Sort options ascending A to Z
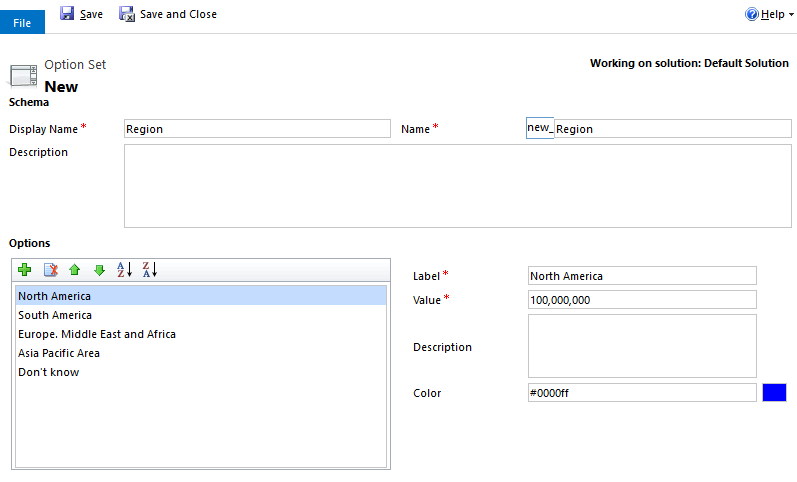 [125, 269]
